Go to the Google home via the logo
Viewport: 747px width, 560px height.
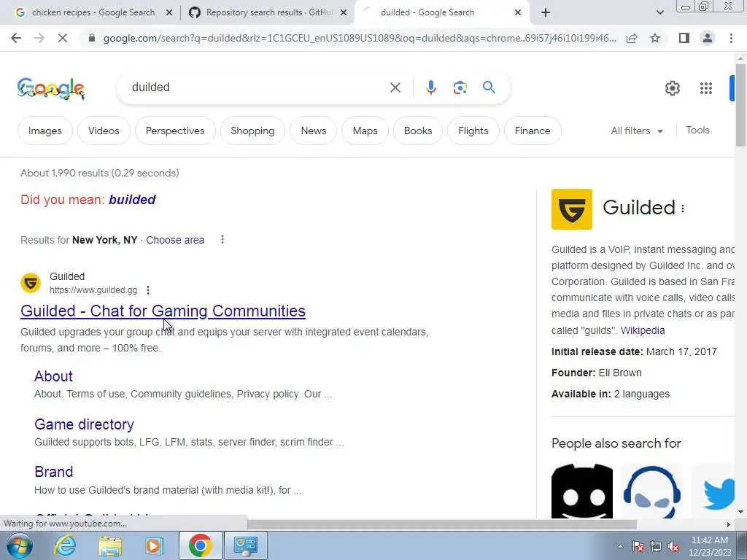click(51, 88)
